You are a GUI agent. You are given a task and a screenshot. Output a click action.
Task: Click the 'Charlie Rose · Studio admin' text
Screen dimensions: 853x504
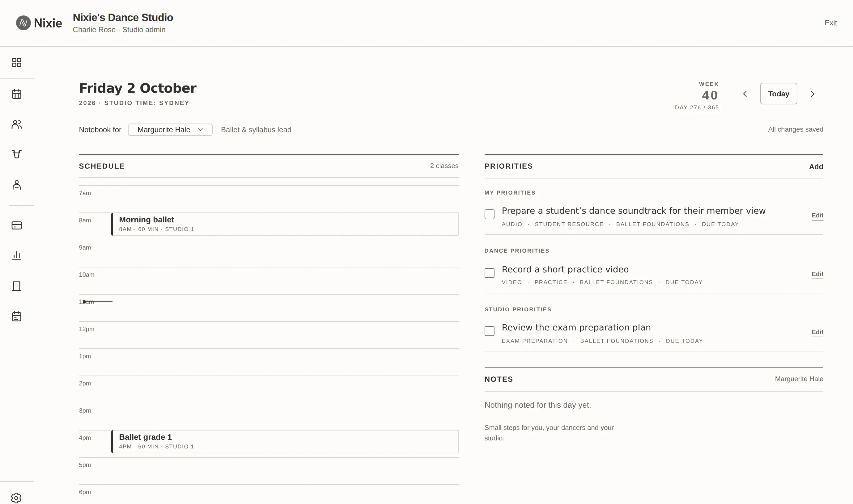point(119,30)
